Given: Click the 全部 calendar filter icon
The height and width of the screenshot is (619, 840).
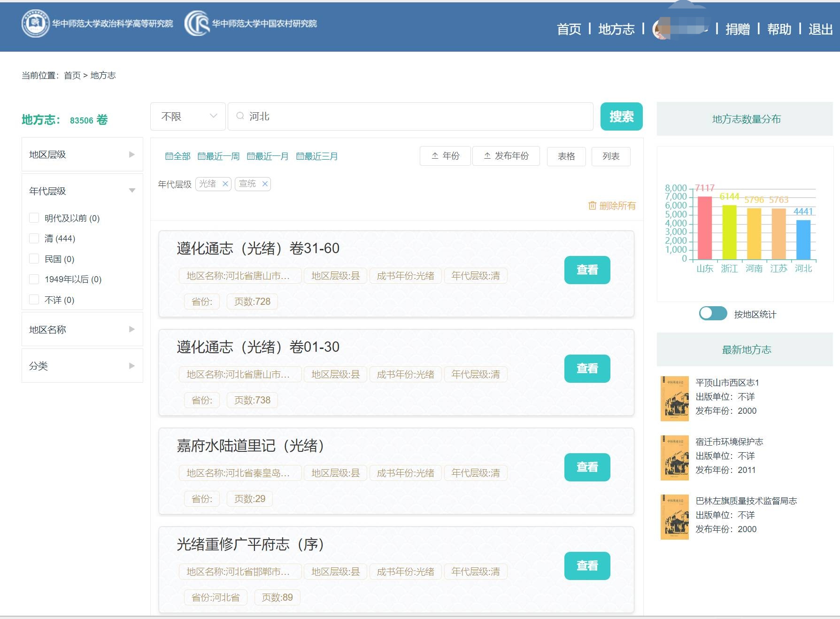Looking at the screenshot, I should pos(169,156).
